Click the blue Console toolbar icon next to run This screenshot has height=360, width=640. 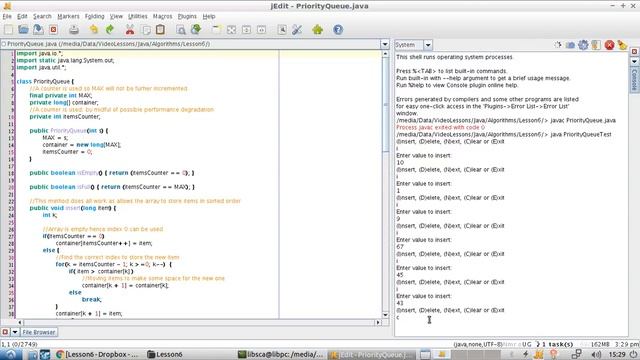tap(570, 45)
